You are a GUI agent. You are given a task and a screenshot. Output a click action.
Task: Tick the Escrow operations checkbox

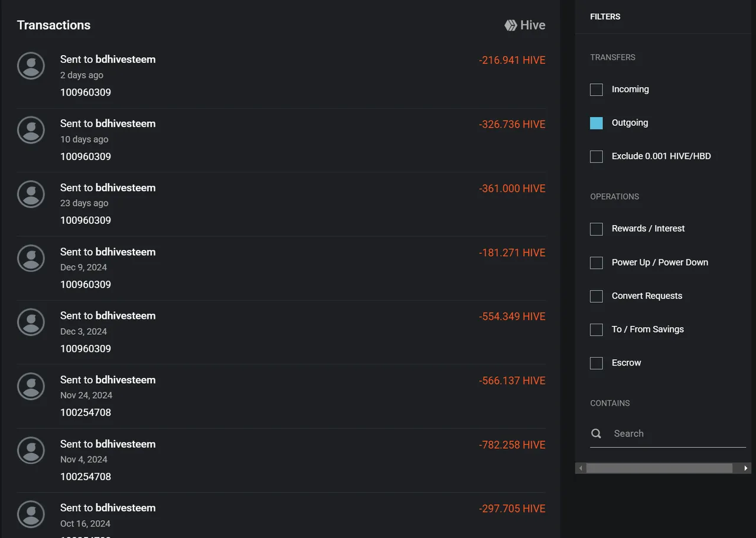(597, 363)
